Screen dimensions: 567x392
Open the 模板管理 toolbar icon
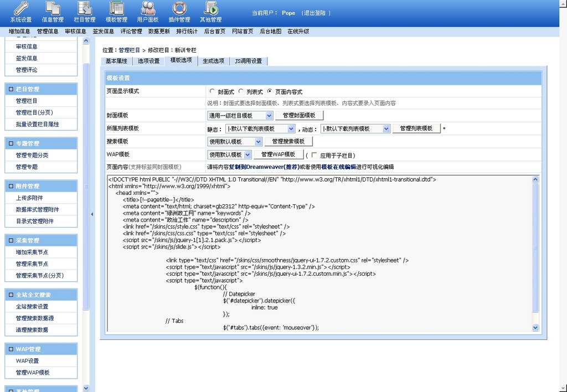(116, 8)
